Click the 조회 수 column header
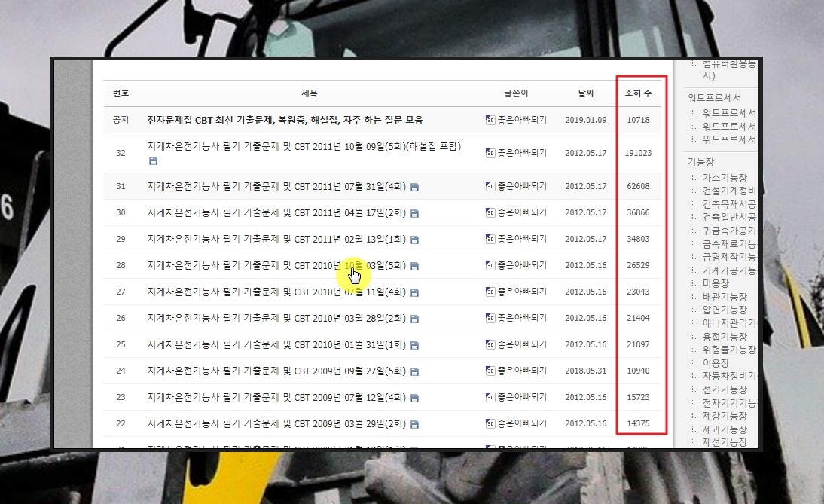The image size is (824, 504). (638, 93)
